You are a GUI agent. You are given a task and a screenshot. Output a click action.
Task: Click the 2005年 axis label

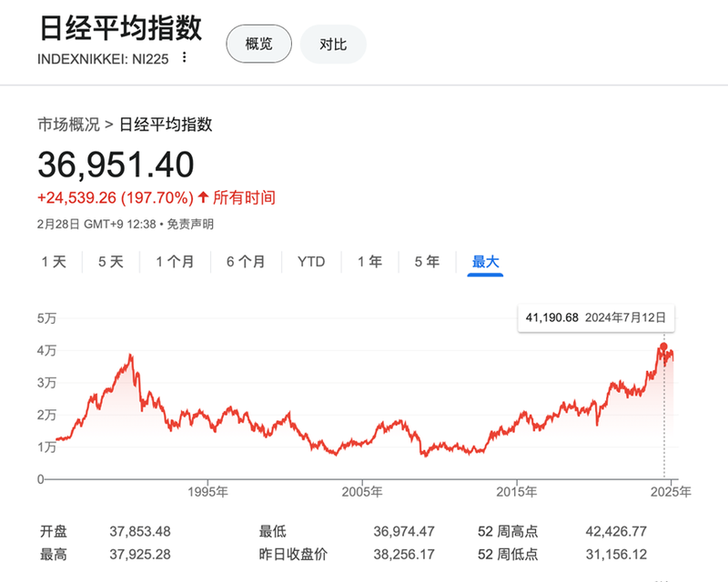click(x=362, y=492)
